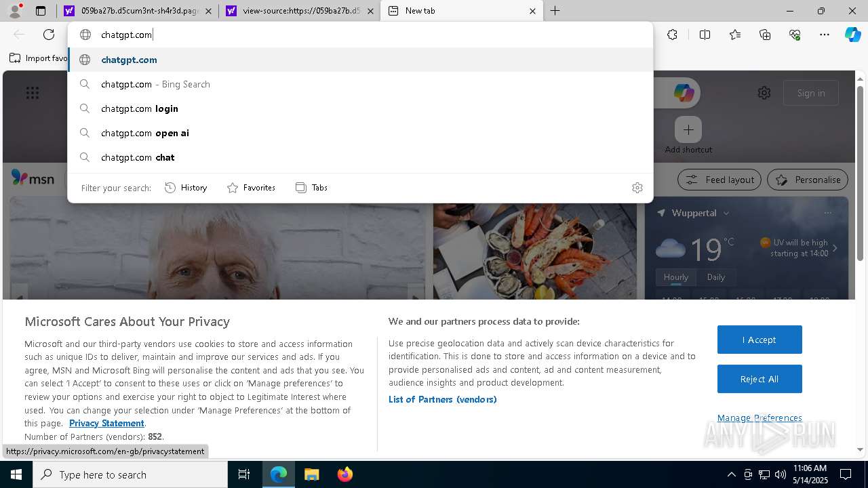Open a new tab with plus button
Screen dimensions: 868x488
pos(555,11)
